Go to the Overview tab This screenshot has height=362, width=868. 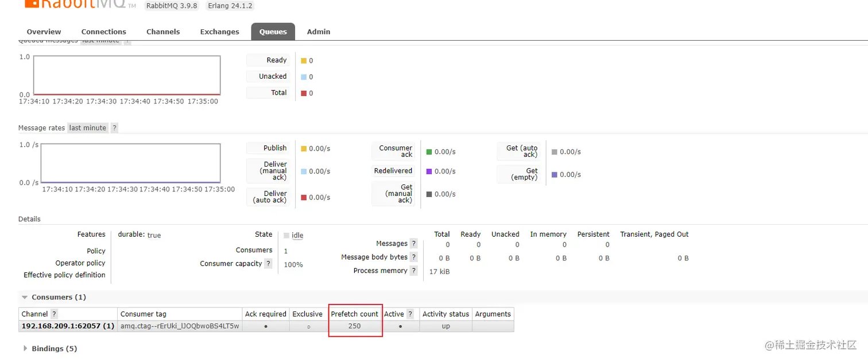tap(44, 32)
